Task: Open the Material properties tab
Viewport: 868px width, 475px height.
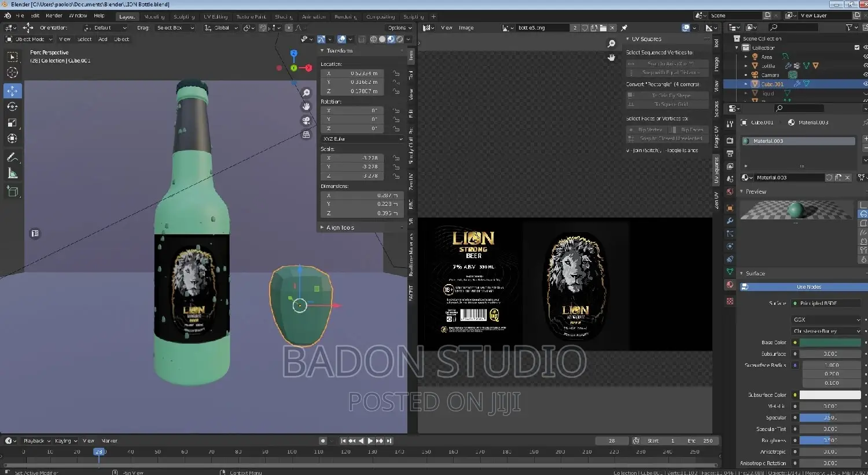Action: (730, 285)
